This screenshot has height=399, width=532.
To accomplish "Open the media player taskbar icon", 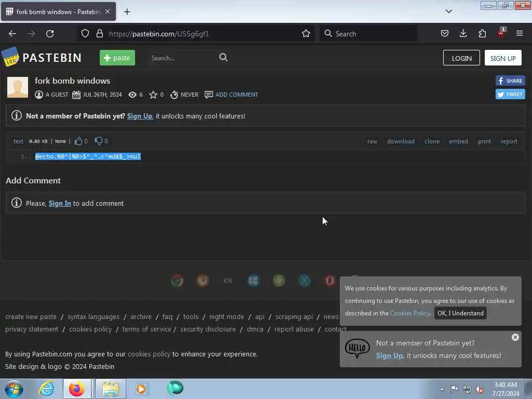I will pos(141,389).
